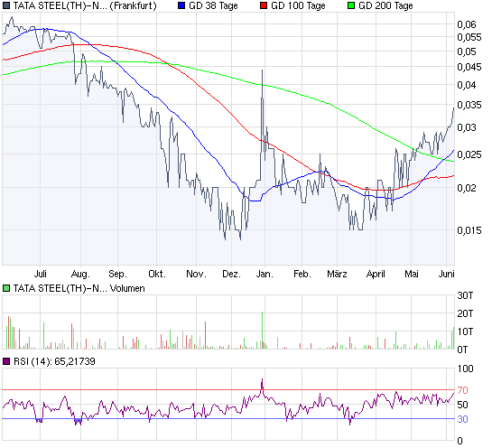Click the 'RSI (14): 65,21739' label
Image resolution: width=492 pixels, height=448 pixels.
point(54,361)
